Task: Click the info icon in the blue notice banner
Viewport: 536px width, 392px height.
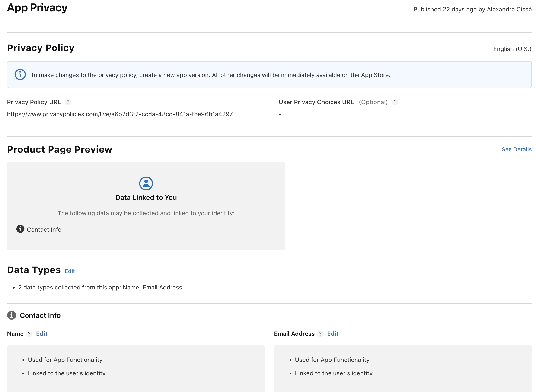Action: [x=20, y=75]
